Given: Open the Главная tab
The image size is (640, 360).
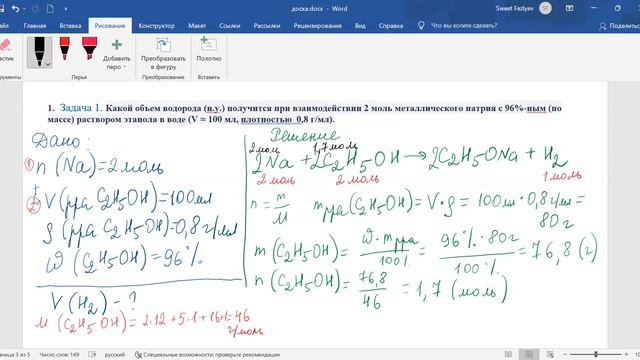Looking at the screenshot, I should tap(35, 26).
